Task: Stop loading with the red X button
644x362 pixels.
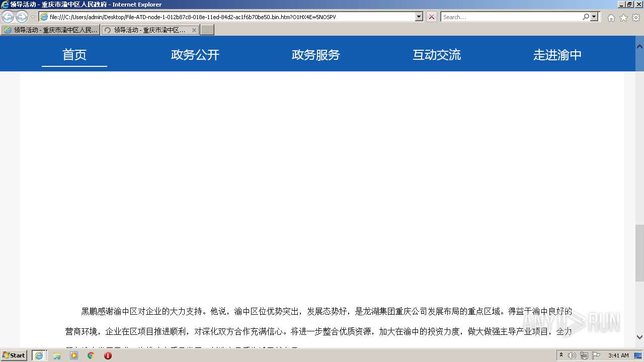Action: click(x=432, y=17)
